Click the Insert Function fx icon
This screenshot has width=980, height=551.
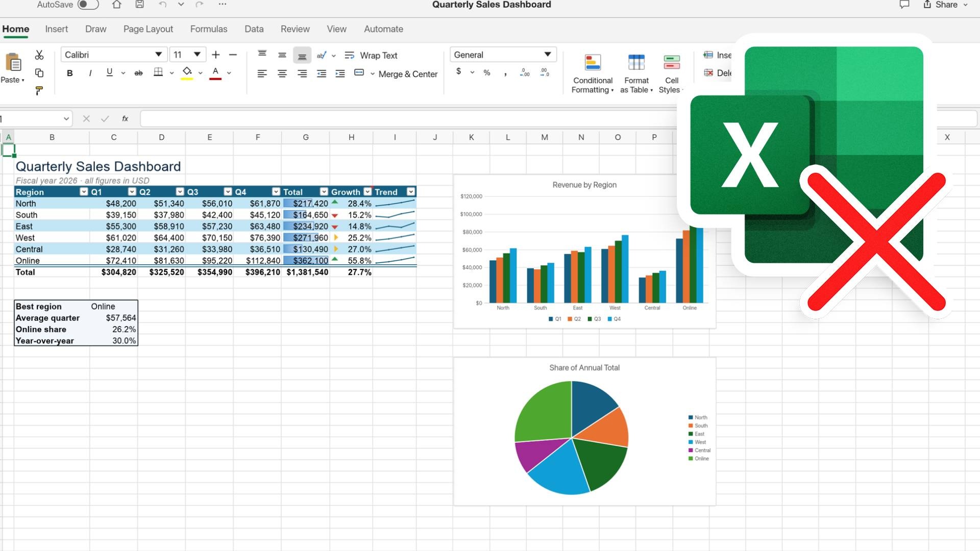click(125, 118)
